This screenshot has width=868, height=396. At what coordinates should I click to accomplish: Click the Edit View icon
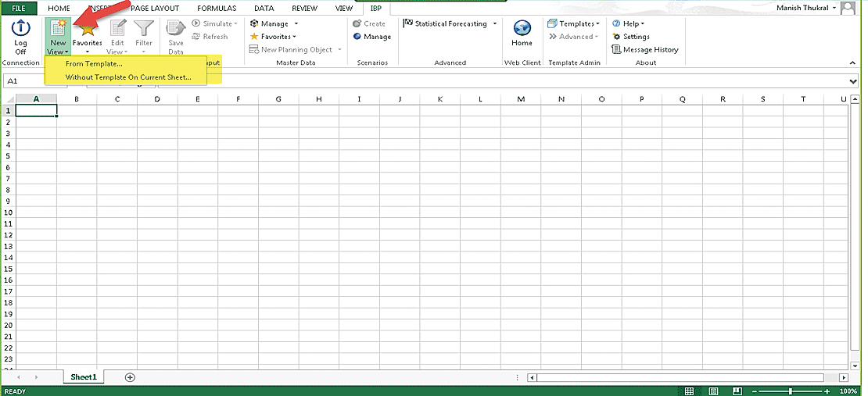(x=117, y=27)
